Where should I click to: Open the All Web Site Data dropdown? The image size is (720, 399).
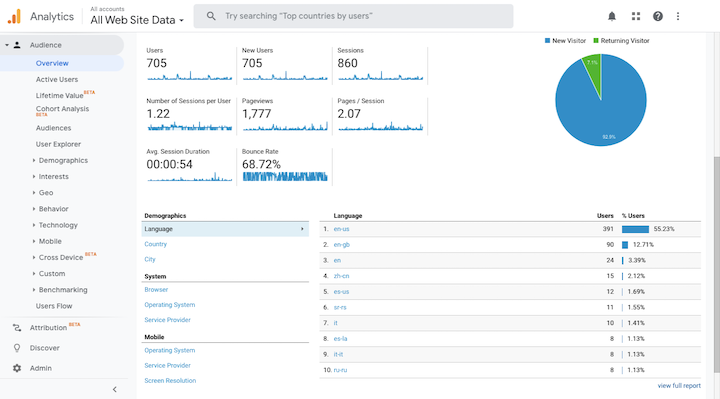click(137, 20)
